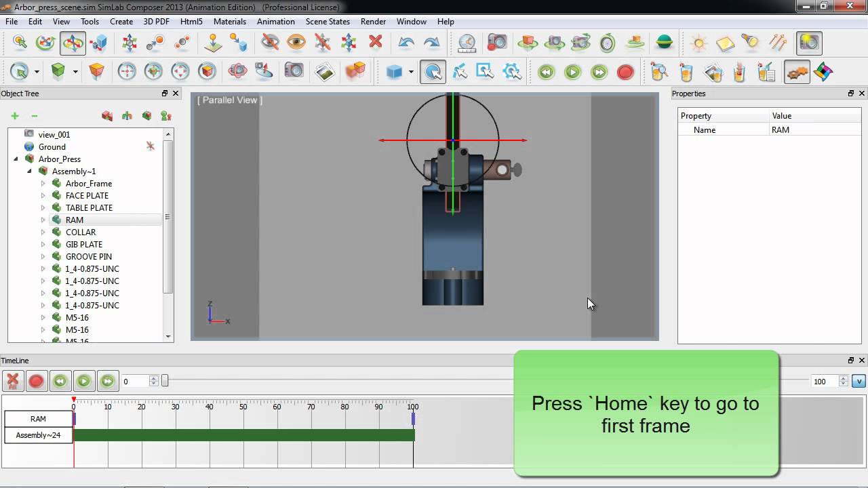Screen dimensions: 868x488
Task: Click the toolbar rewind green button
Action: click(546, 72)
